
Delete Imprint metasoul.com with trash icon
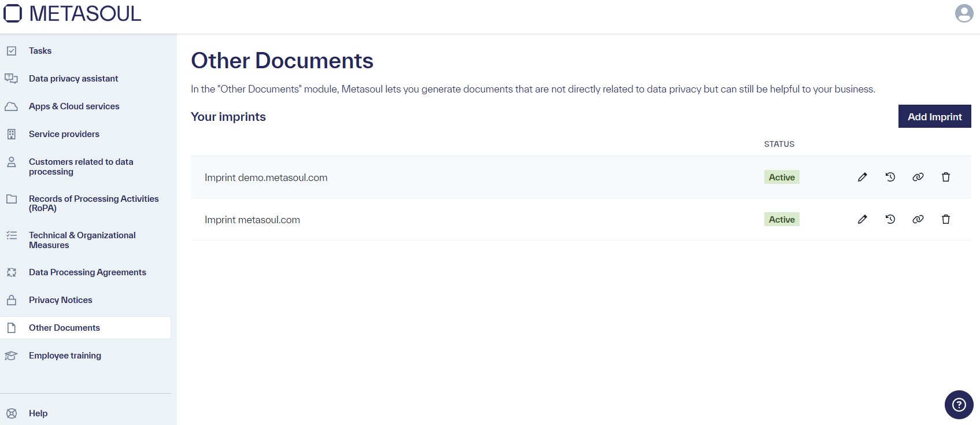point(946,219)
